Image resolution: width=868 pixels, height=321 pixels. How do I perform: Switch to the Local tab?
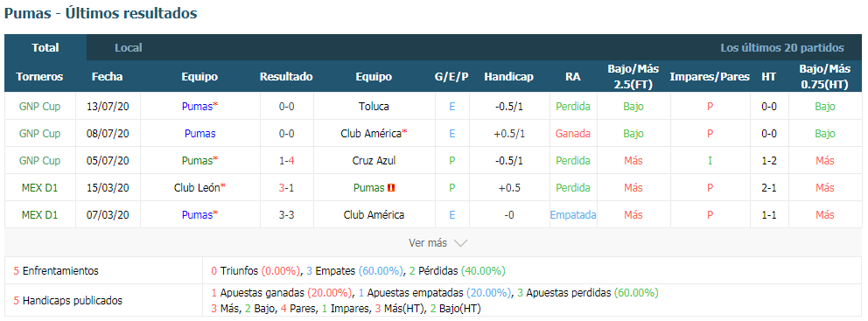coord(129,47)
